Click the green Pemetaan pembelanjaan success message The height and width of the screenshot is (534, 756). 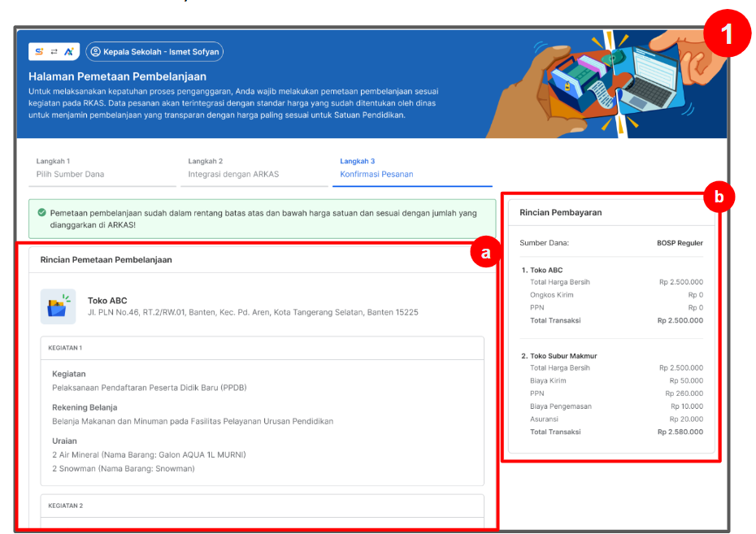(263, 219)
